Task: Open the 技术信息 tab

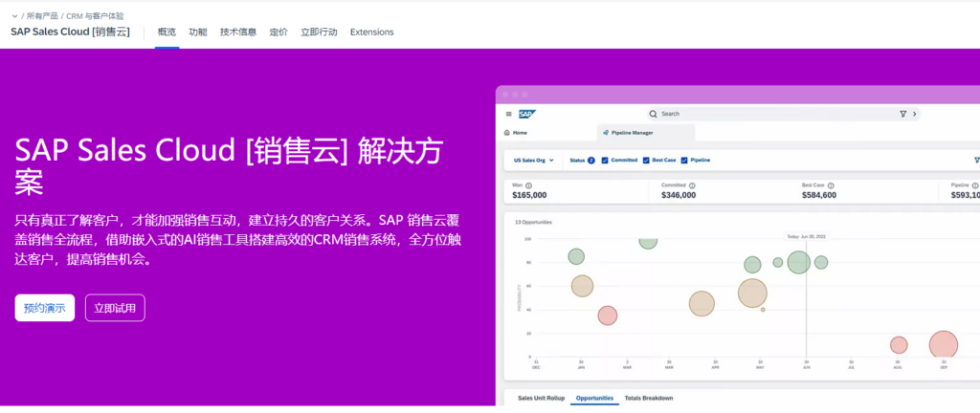Action: click(x=238, y=32)
